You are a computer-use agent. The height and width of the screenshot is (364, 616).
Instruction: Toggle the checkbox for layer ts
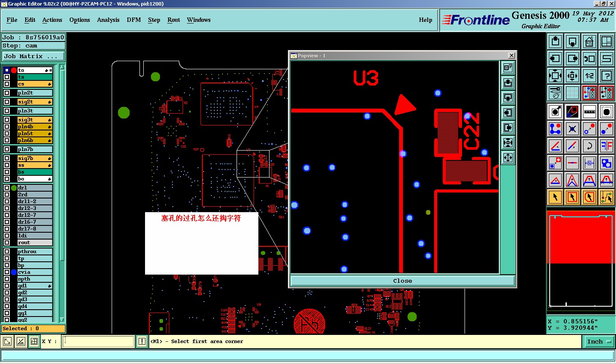(7, 77)
